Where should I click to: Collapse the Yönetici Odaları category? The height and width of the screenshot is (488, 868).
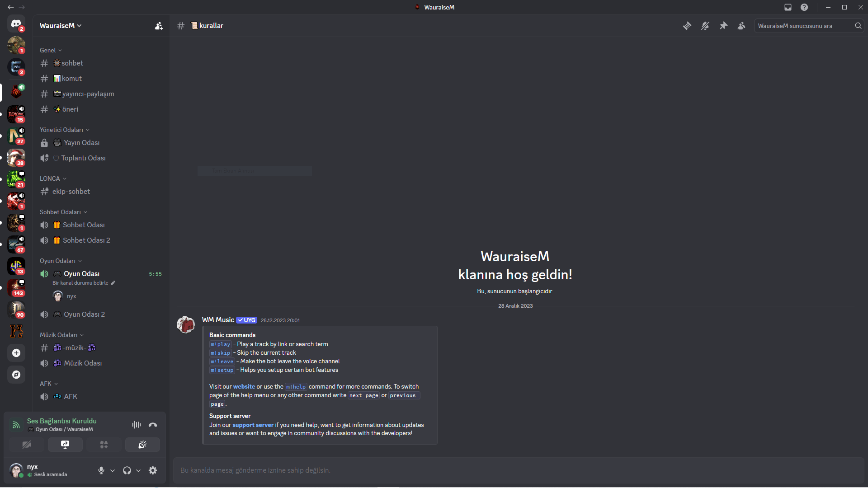click(65, 130)
